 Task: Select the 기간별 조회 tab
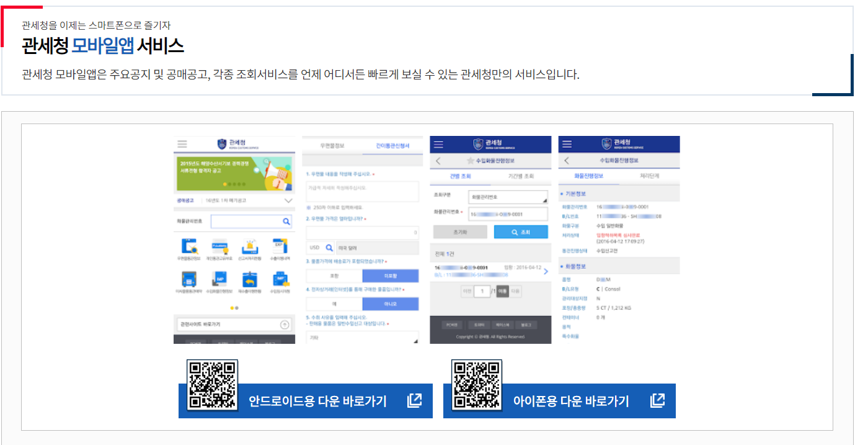[520, 176]
